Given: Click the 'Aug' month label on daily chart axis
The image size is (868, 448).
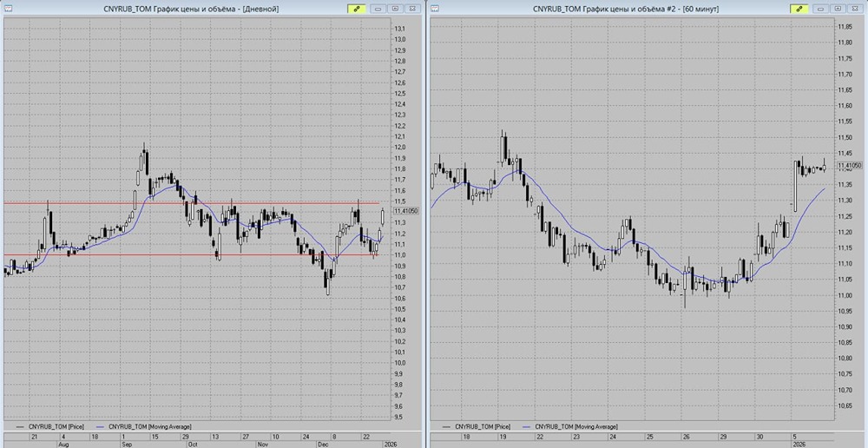Looking at the screenshot, I should coord(62,445).
